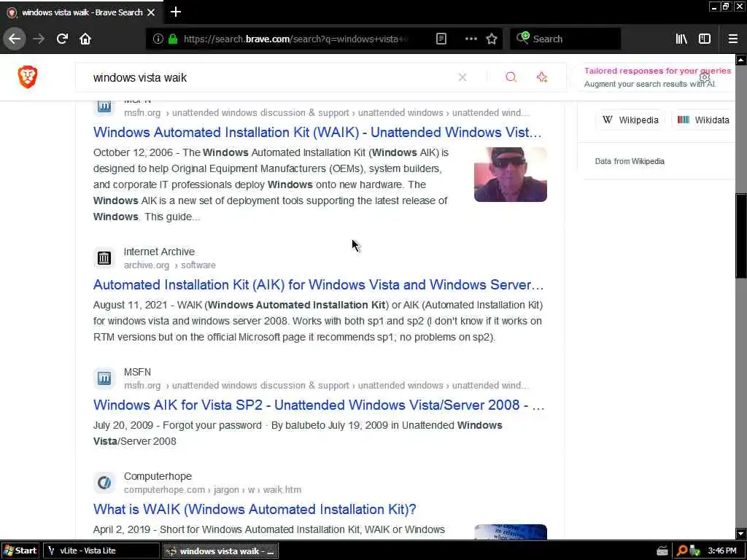The image size is (747, 560).
Task: Open Automated Installation Kit (AIK) archive.org result
Action: (x=318, y=285)
